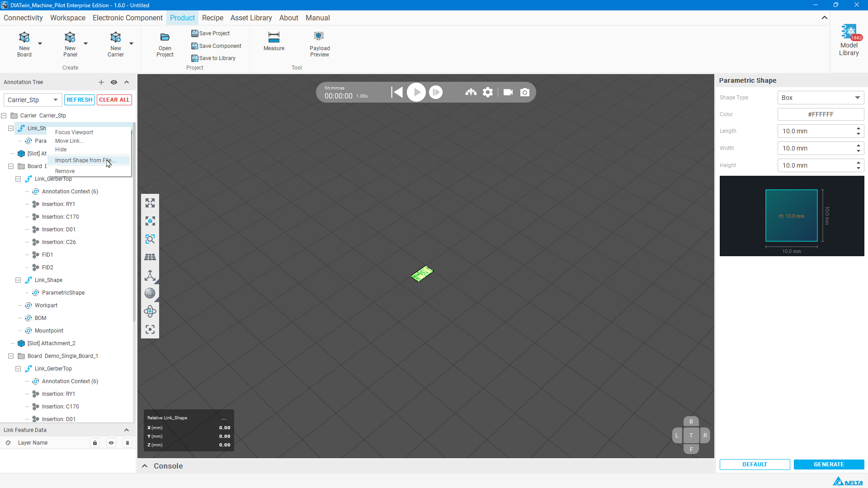Open the Carrier_Stp dropdown
This screenshot has height=488, width=868.
pyautogui.click(x=33, y=100)
